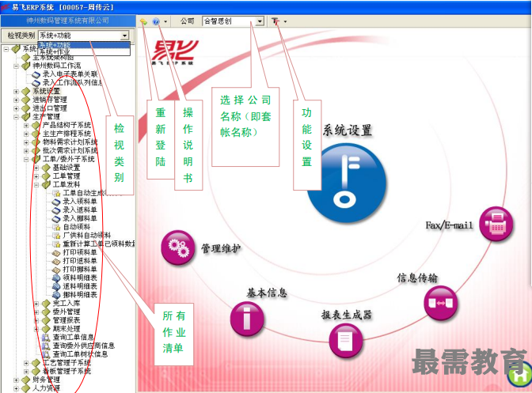This screenshot has width=532, height=393.
Task: Open the help manual question-mark icon
Action: click(156, 21)
